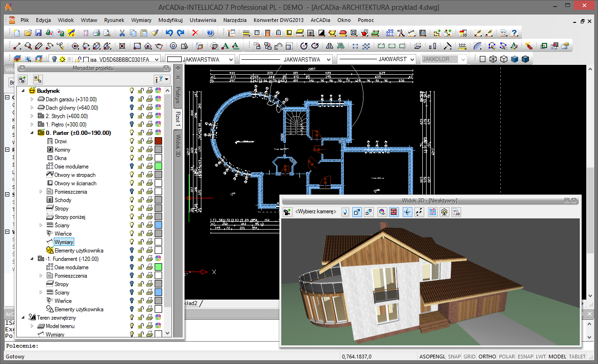Click the brick texture icon in Widok 3D
This screenshot has height=364, width=598.
(393, 212)
